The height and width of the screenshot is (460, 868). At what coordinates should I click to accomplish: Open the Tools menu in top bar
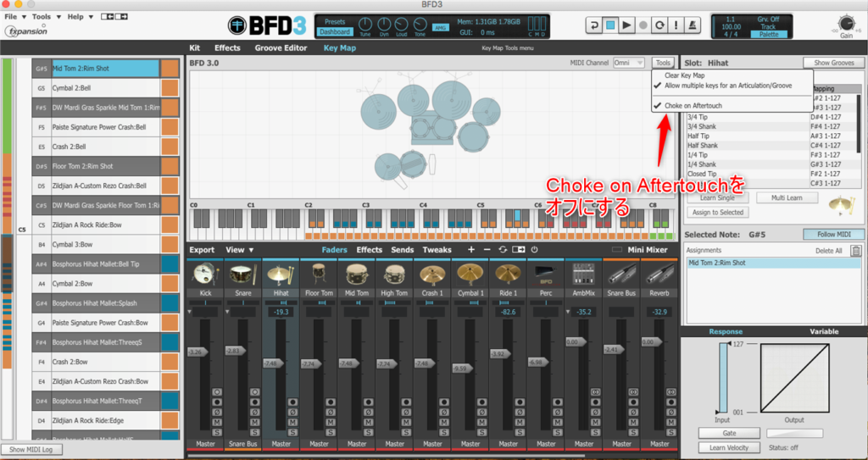tap(41, 17)
